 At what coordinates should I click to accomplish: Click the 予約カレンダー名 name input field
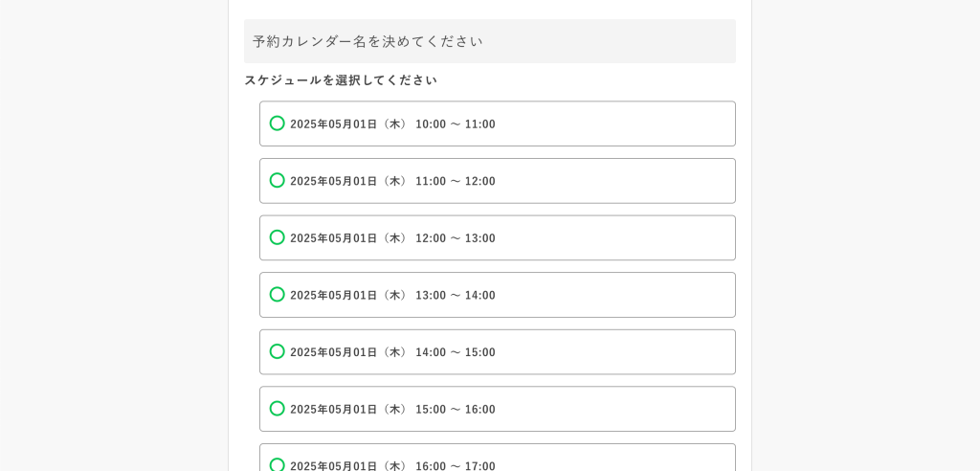point(489,41)
